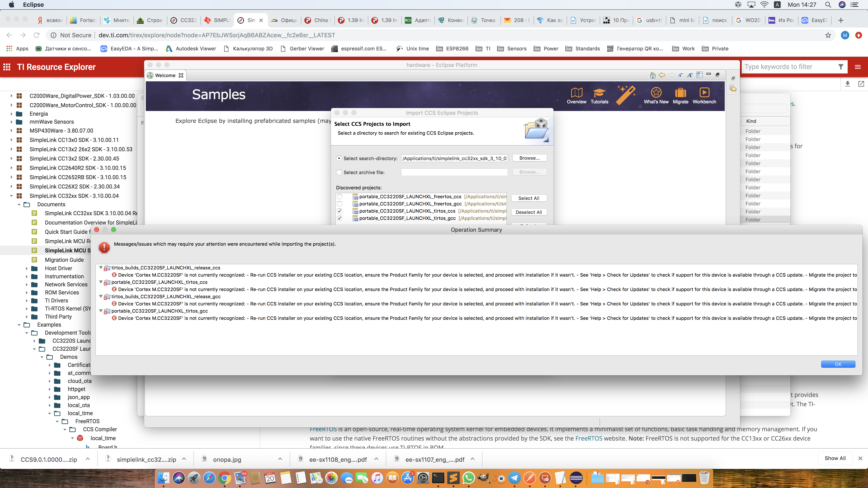Open the Overview icon in Eclipse Welcome
This screenshot has height=488, width=868.
576,95
